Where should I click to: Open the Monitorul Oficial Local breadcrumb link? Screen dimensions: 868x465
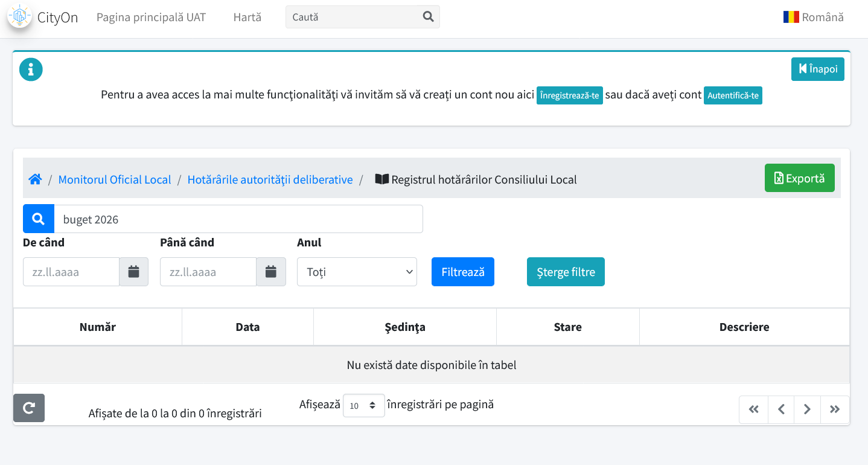[115, 179]
